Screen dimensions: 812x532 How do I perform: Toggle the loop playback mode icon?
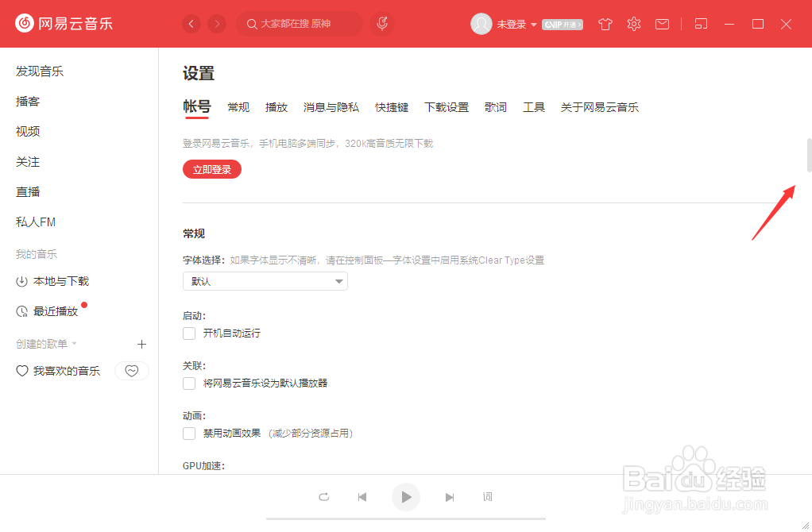[323, 497]
